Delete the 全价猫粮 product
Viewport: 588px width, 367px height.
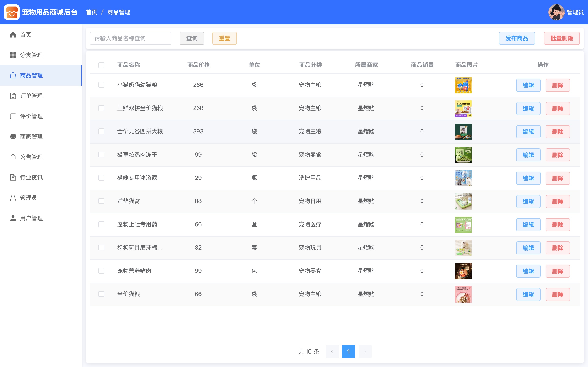point(557,294)
